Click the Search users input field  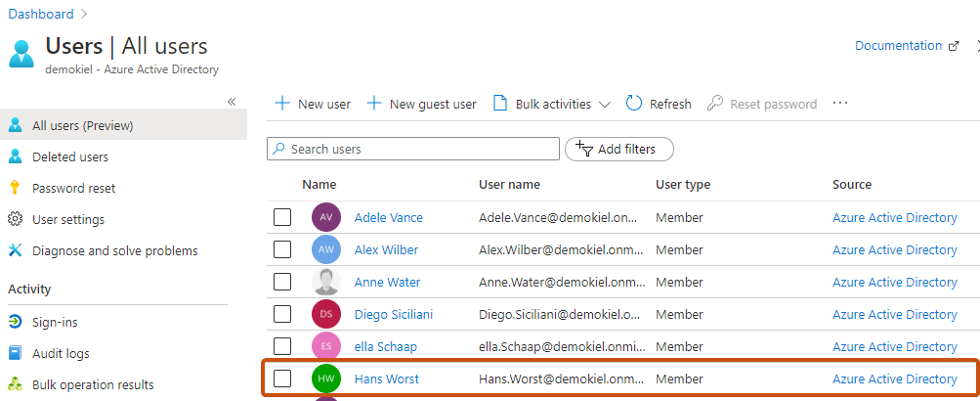[x=413, y=149]
